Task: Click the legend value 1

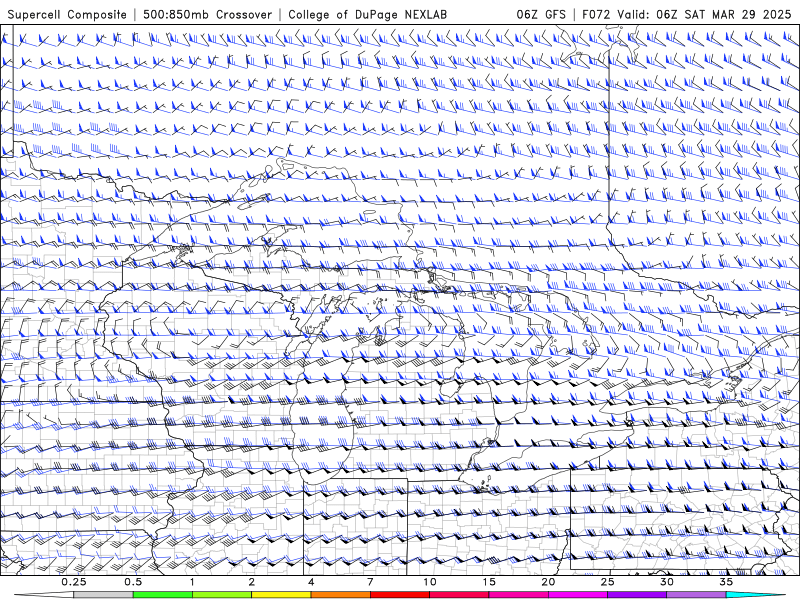Action: pos(192,582)
